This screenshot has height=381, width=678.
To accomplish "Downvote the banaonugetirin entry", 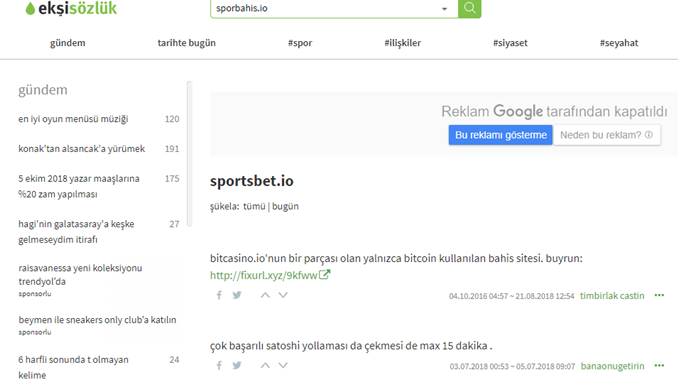I will (x=283, y=366).
